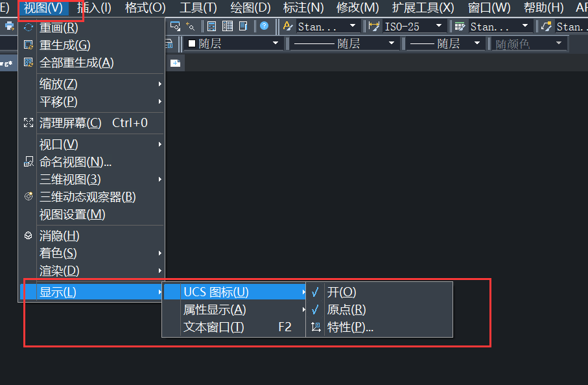Screen dimensions: 588x385
Task: Toggle UCS icon 原点(R) option
Action: (346, 310)
